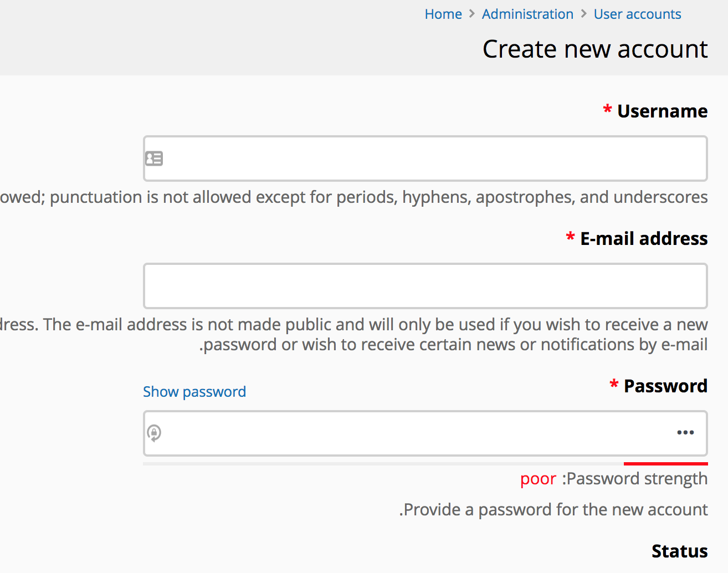728x573 pixels.
Task: Click the red asterisk next to Password
Action: (x=613, y=385)
